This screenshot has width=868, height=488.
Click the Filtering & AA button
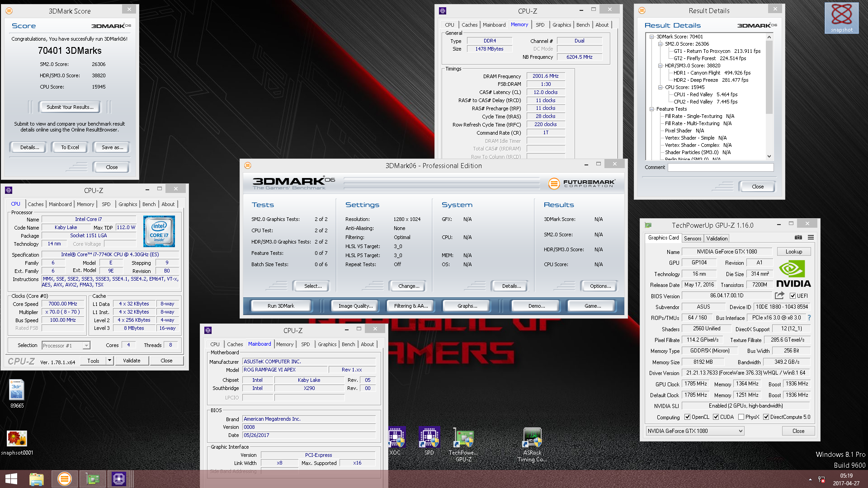point(411,306)
